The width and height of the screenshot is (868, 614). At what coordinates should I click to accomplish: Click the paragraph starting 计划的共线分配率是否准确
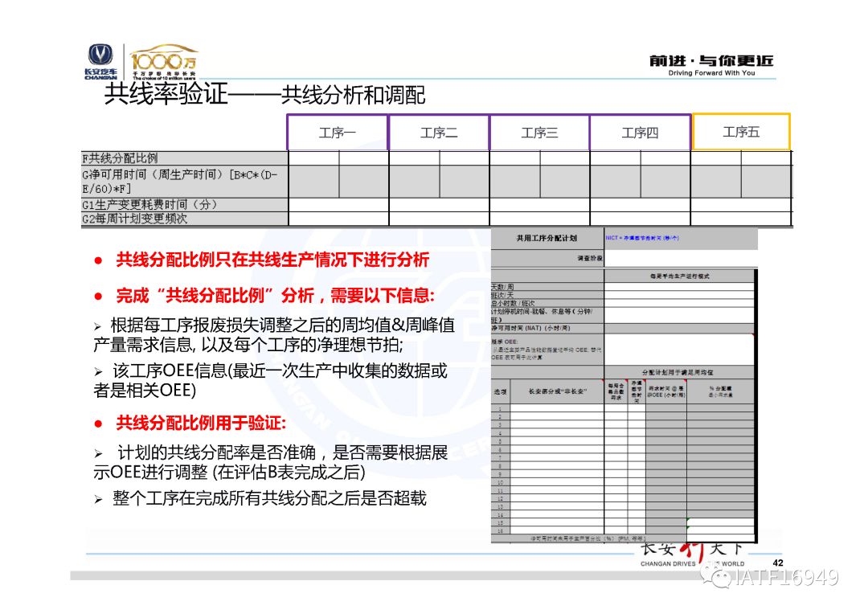(x=271, y=462)
